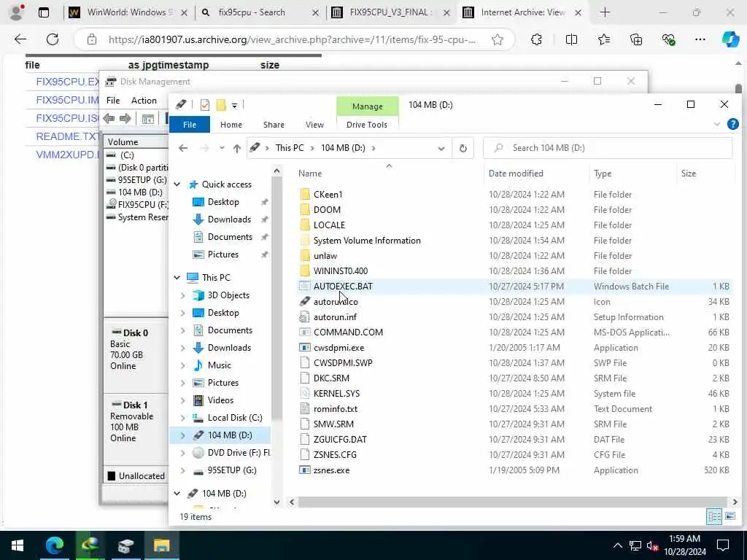The height and width of the screenshot is (560, 747).
Task: Expand 95SETUP (G:) tree node
Action: tap(183, 471)
